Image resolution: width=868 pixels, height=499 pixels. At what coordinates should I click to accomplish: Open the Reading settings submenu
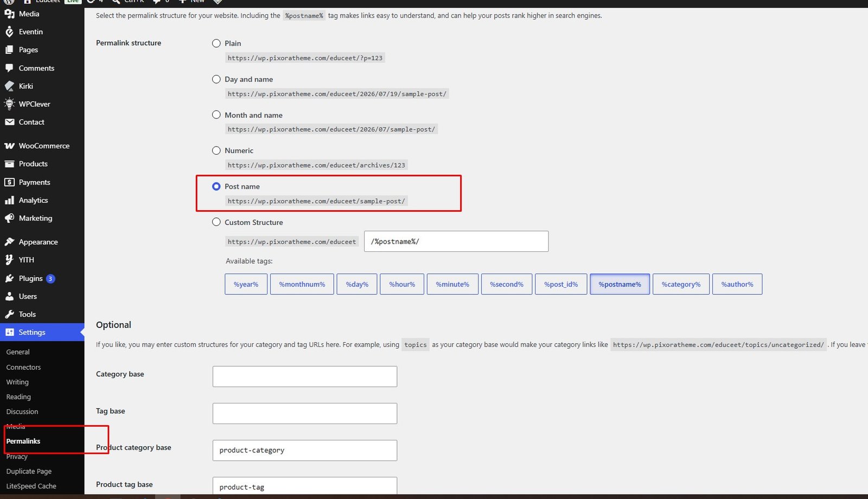(x=18, y=397)
